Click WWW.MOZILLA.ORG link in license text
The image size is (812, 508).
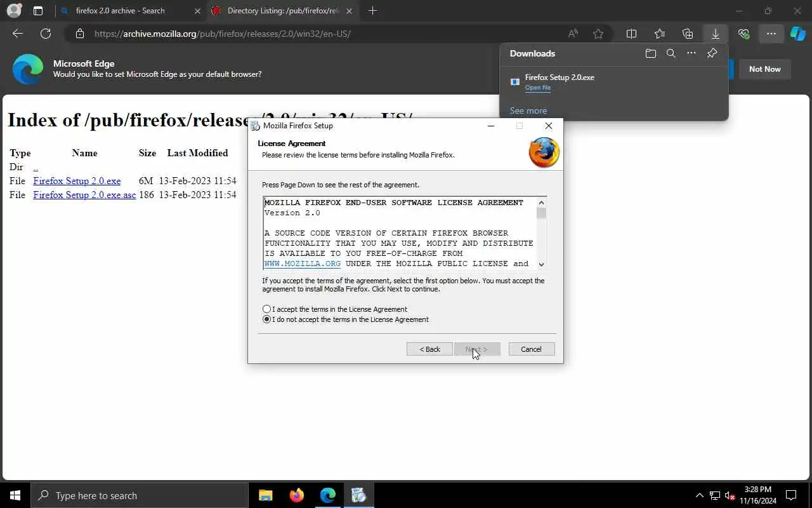(303, 264)
